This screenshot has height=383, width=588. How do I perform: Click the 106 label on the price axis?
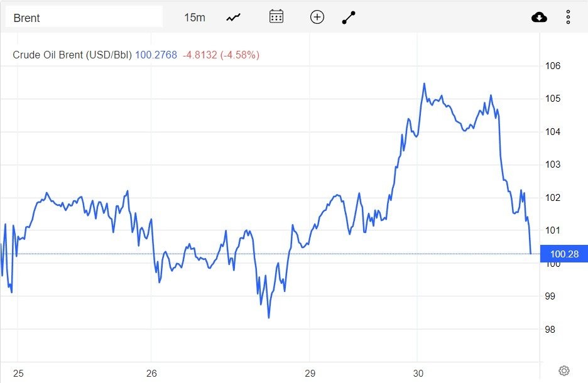coord(552,66)
